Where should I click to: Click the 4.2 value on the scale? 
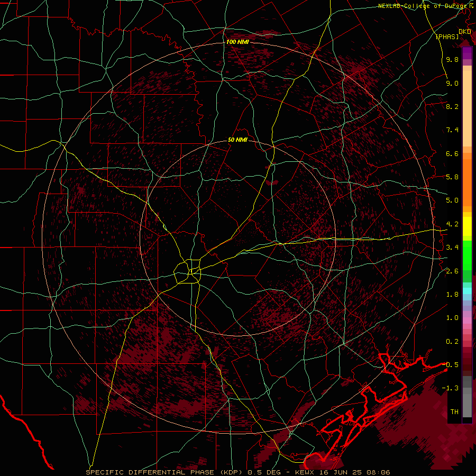point(452,224)
